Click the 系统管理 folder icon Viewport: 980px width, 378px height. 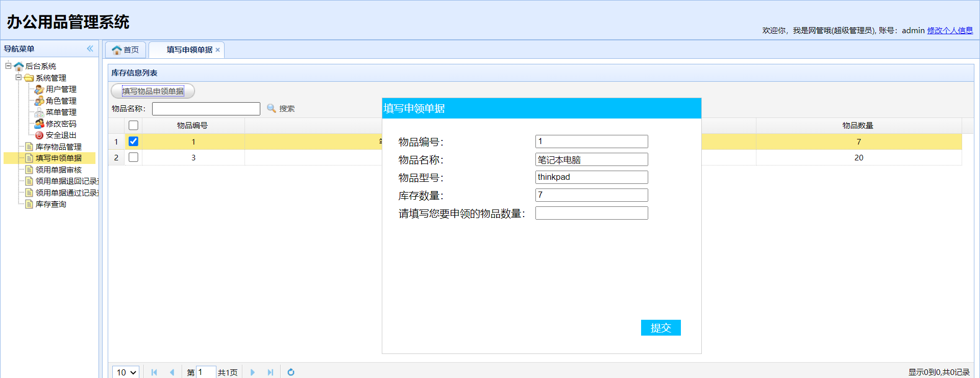(x=29, y=78)
